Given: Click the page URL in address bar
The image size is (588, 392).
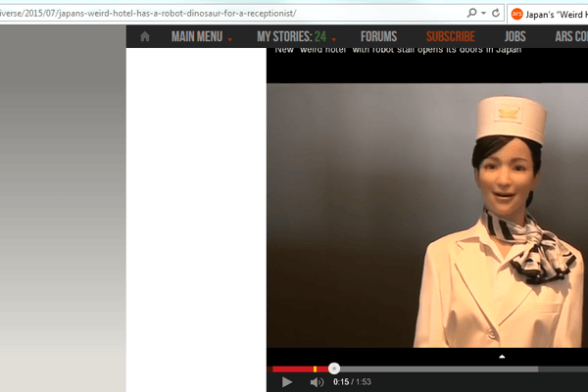Looking at the screenshot, I should click(x=147, y=14).
